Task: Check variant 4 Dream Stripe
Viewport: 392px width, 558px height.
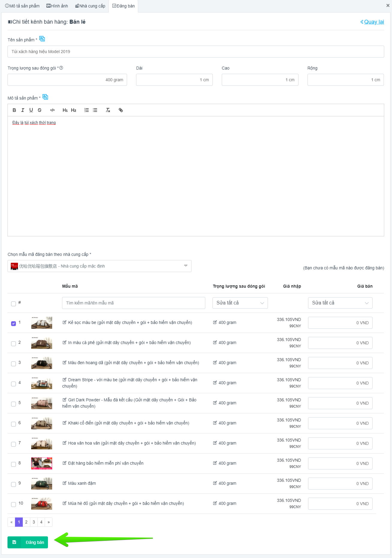Action: click(x=13, y=384)
